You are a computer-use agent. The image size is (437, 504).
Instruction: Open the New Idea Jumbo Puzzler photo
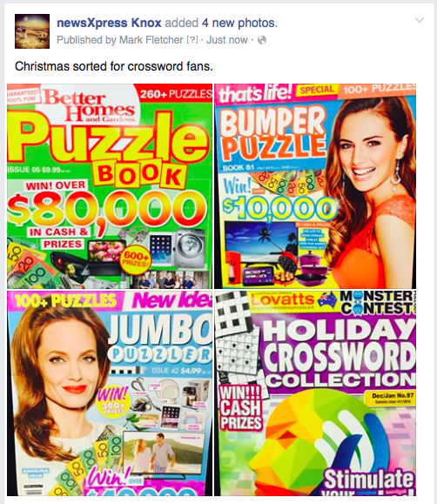[110, 393]
